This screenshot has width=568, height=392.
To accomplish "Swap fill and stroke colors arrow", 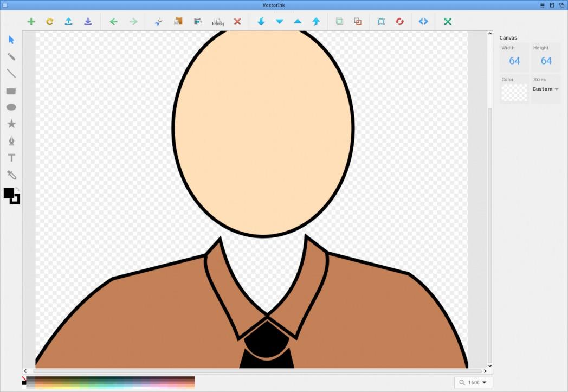I will pyautogui.click(x=17, y=189).
